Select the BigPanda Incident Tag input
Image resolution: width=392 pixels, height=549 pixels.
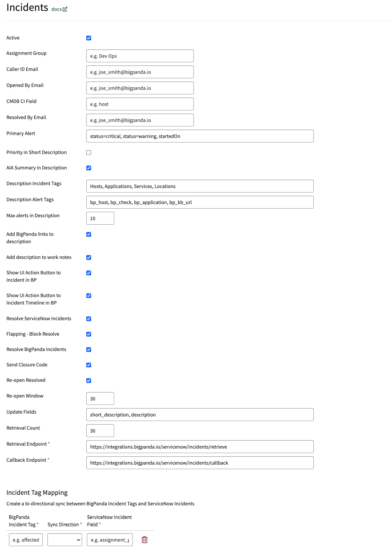point(26,540)
